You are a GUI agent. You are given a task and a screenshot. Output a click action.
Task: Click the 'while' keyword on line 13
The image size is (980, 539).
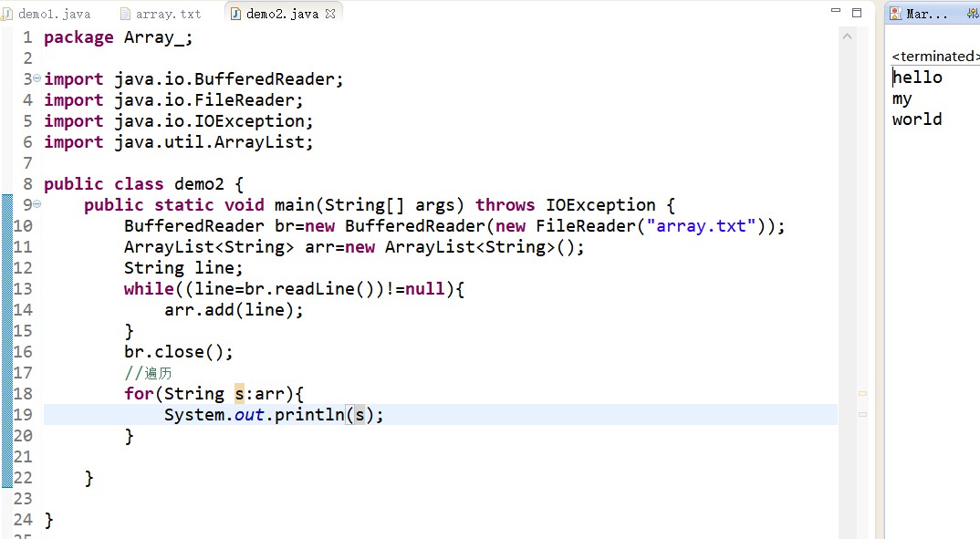[x=149, y=289]
